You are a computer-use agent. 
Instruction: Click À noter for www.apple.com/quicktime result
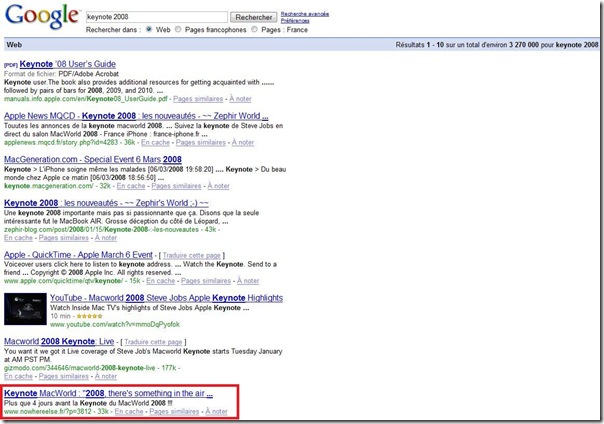(x=248, y=281)
